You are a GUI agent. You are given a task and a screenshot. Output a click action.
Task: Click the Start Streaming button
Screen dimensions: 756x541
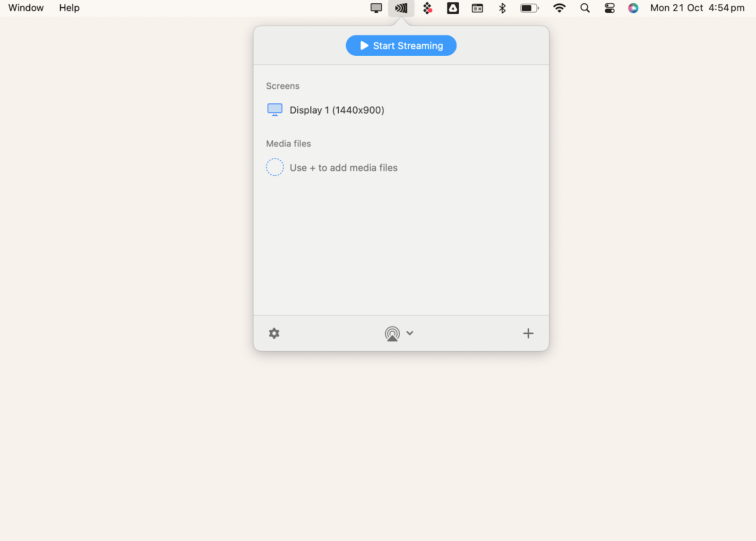tap(401, 45)
